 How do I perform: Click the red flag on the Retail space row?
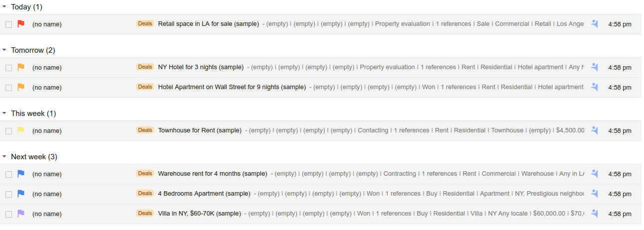coord(21,24)
